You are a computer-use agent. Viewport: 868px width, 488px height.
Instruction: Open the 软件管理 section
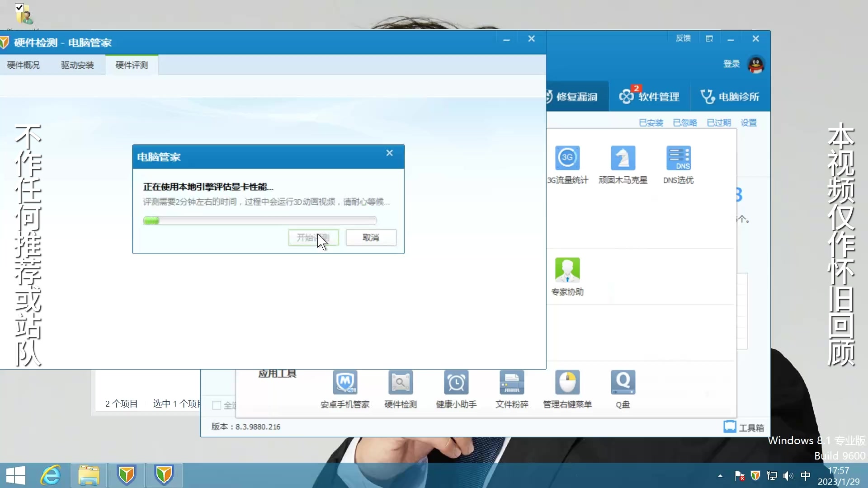pos(649,96)
